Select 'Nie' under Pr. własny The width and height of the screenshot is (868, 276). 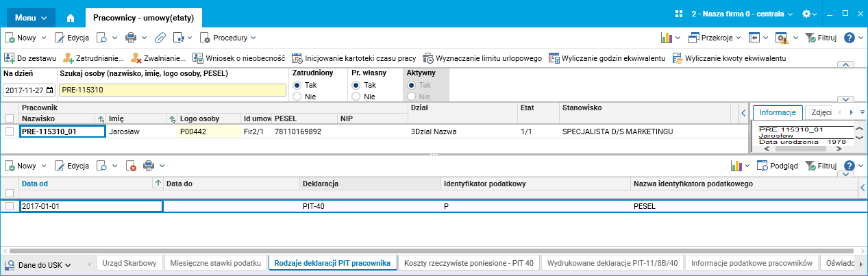356,97
